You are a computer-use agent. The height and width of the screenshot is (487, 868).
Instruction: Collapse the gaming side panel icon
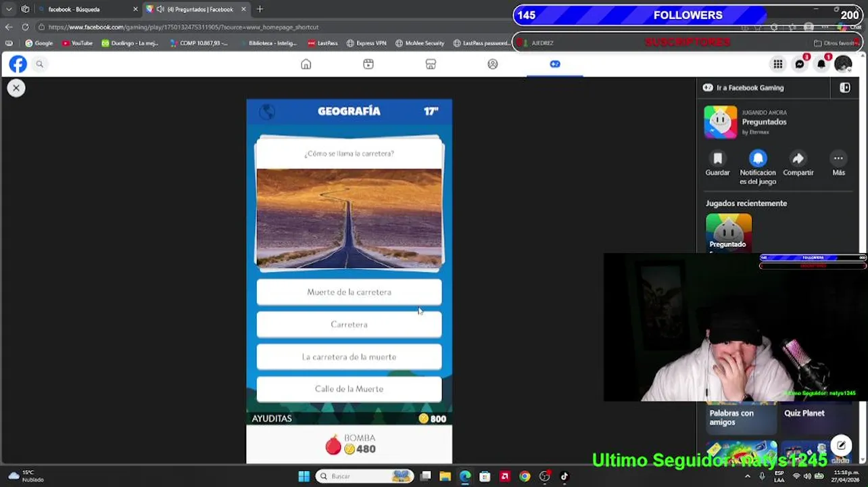click(845, 88)
